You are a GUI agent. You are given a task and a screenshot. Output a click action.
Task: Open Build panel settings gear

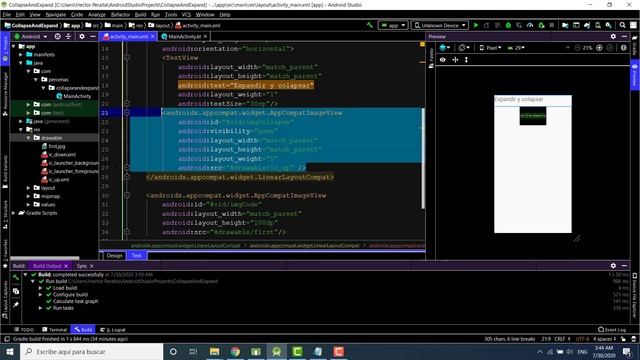coord(613,266)
